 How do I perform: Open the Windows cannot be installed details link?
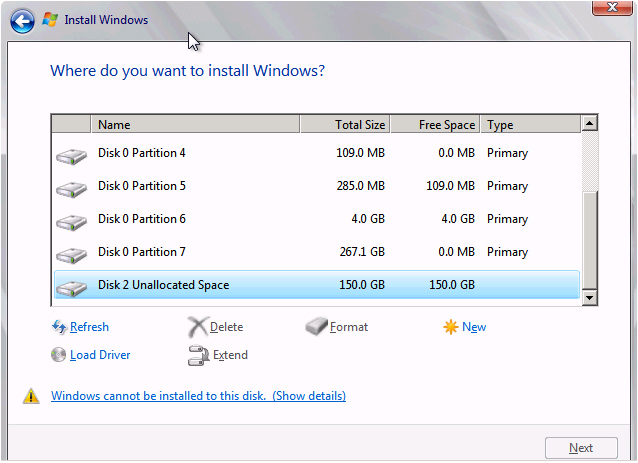click(x=199, y=396)
